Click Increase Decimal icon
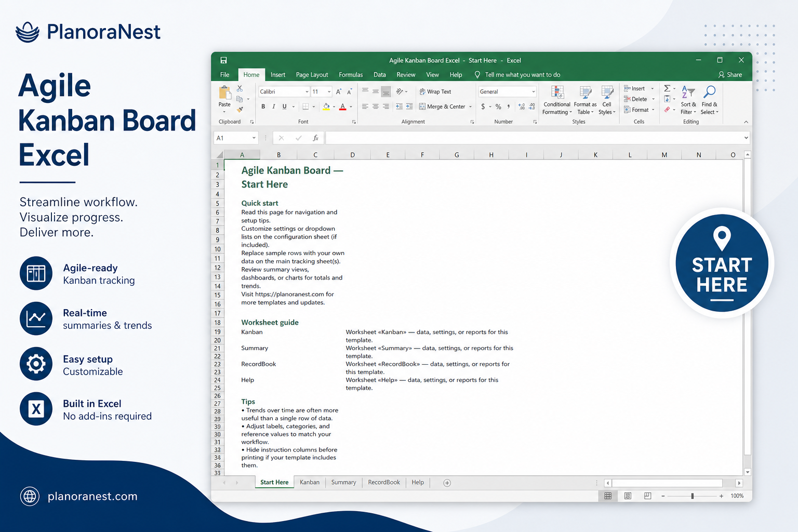Image resolution: width=798 pixels, height=532 pixels. click(522, 107)
